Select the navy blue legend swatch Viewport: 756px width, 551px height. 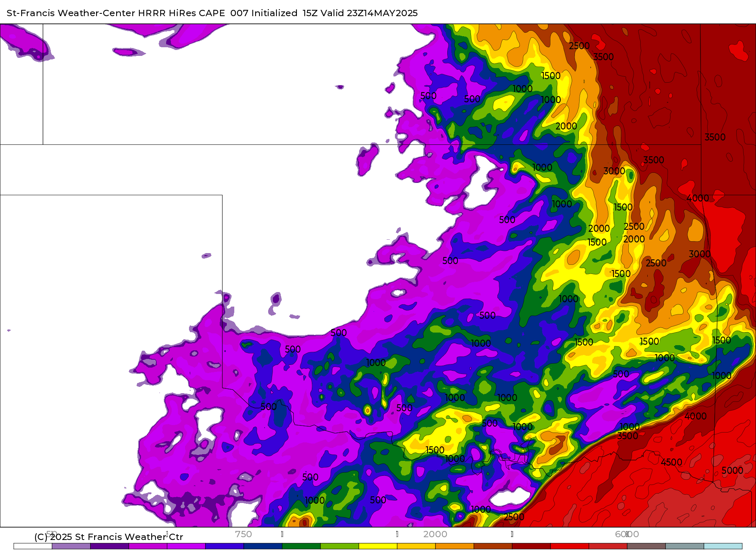(x=263, y=546)
